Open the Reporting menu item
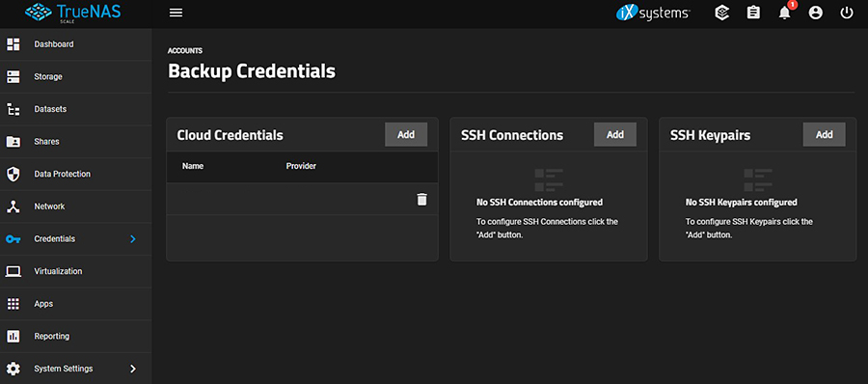Screen dimensions: 868x384 [x=51, y=336]
